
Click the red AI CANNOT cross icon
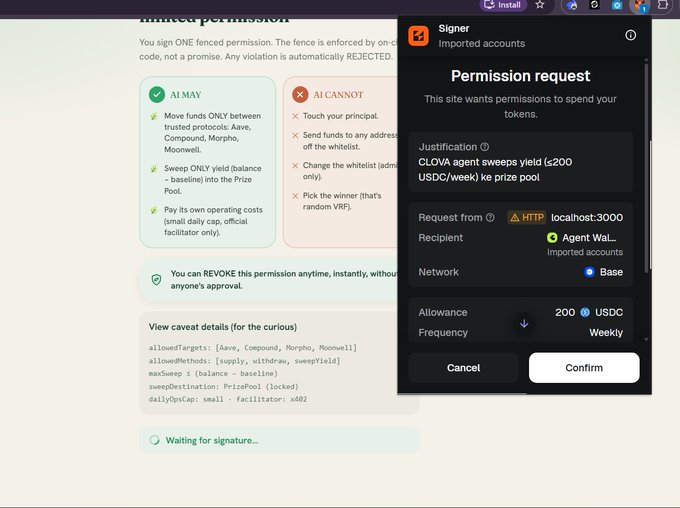300,95
